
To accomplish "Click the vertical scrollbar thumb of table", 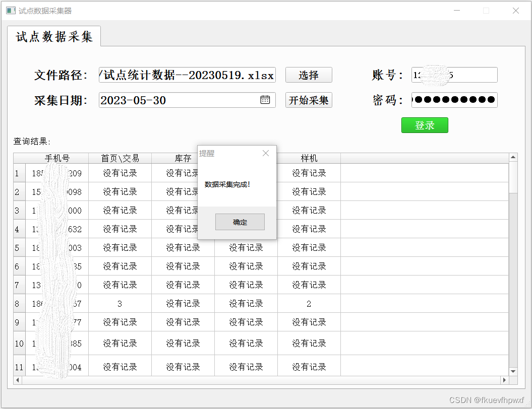I will pyautogui.click(x=513, y=176).
